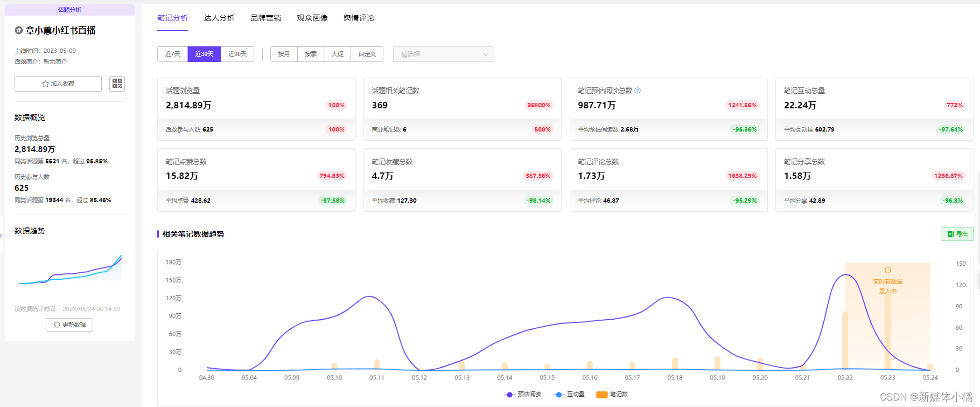Open the 舆情评论 tab
This screenshot has height=407, width=980.
pos(359,18)
